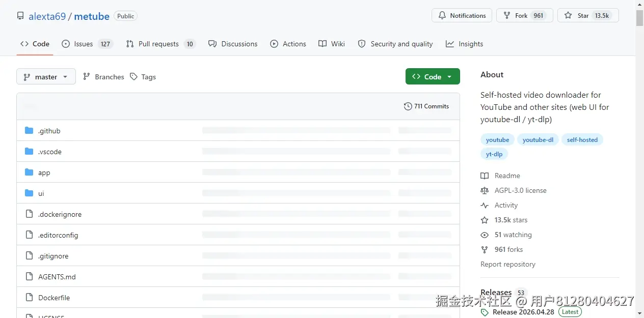
Task: Click the folder icon for ui
Action: point(29,193)
